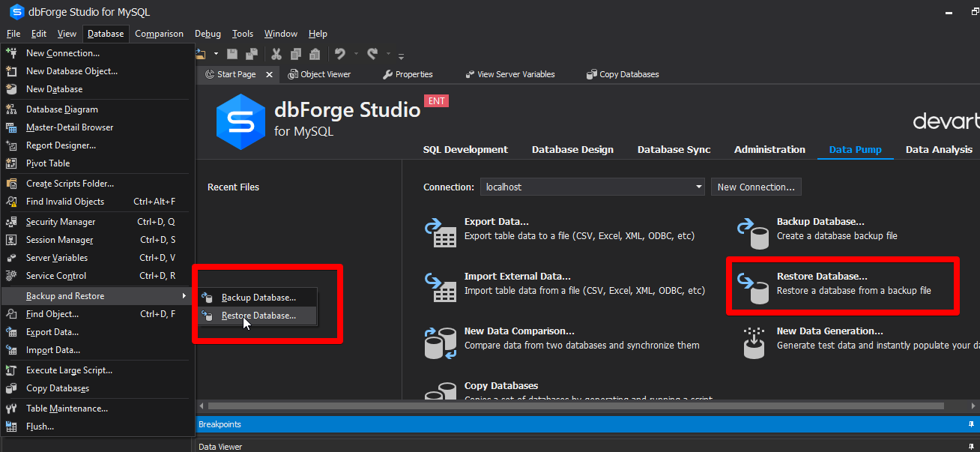
Task: Choose Backup Database in submenu
Action: click(257, 298)
